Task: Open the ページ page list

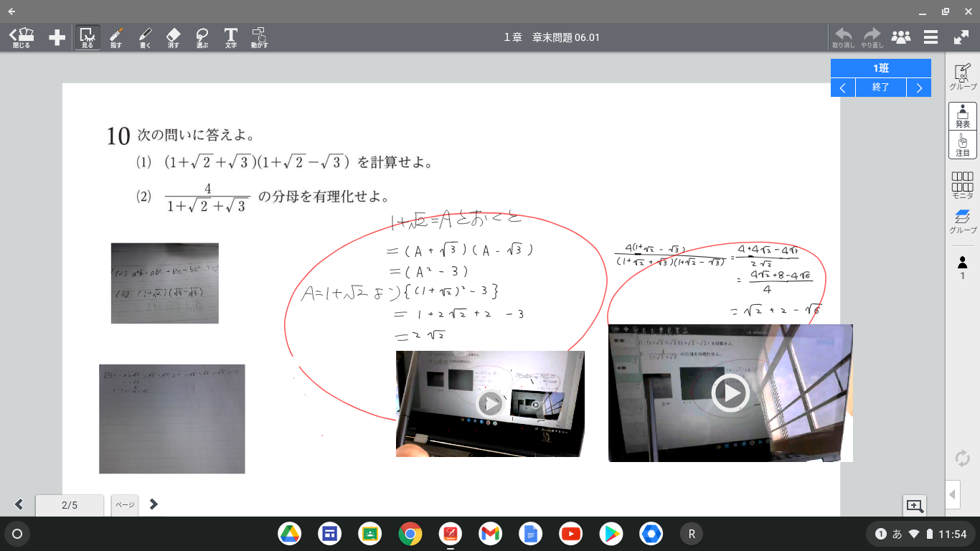Action: pos(125,505)
